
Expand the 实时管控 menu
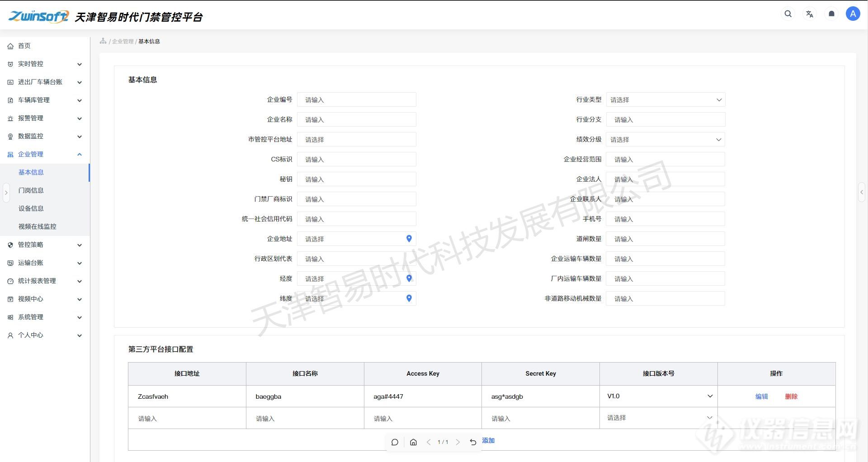click(45, 64)
